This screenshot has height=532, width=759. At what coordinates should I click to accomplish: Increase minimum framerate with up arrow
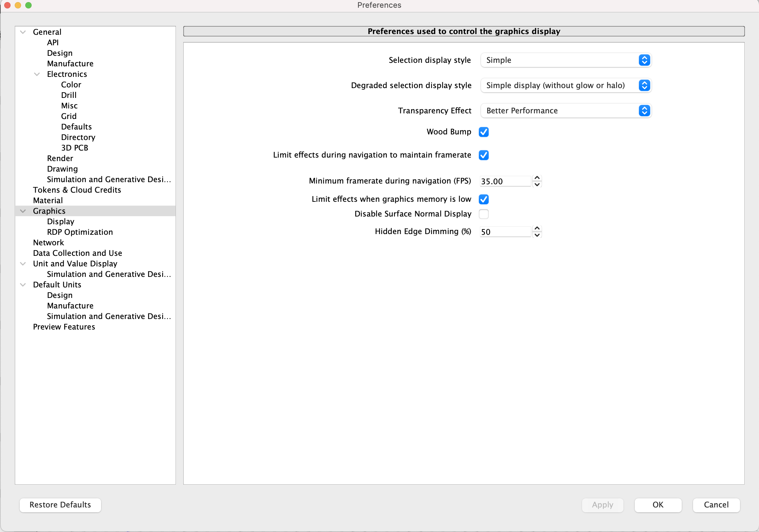pos(537,178)
